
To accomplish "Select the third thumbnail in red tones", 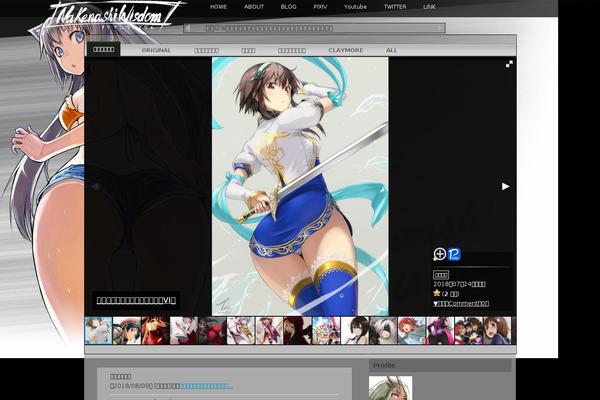I will pyautogui.click(x=155, y=330).
